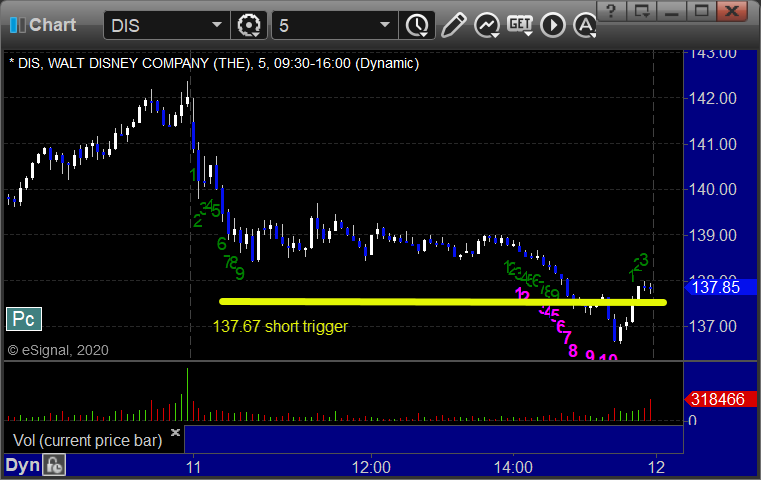Viewport: 761px width, 480px height.
Task: Minimize the chart window
Action: pyautogui.click(x=672, y=11)
